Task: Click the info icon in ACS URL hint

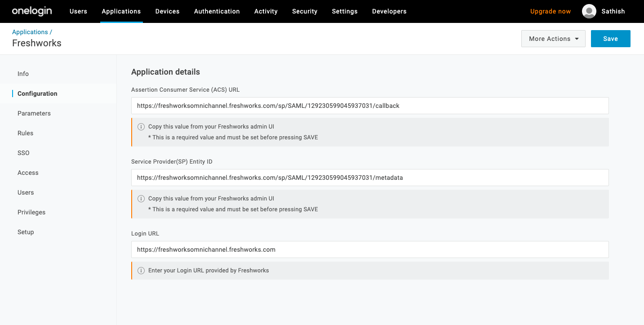Action: click(141, 127)
